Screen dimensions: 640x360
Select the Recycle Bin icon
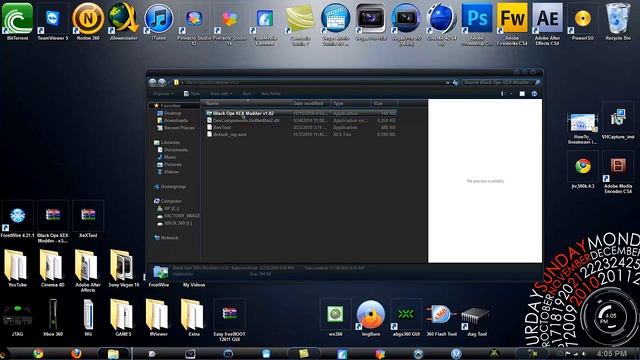pyautogui.click(x=618, y=21)
